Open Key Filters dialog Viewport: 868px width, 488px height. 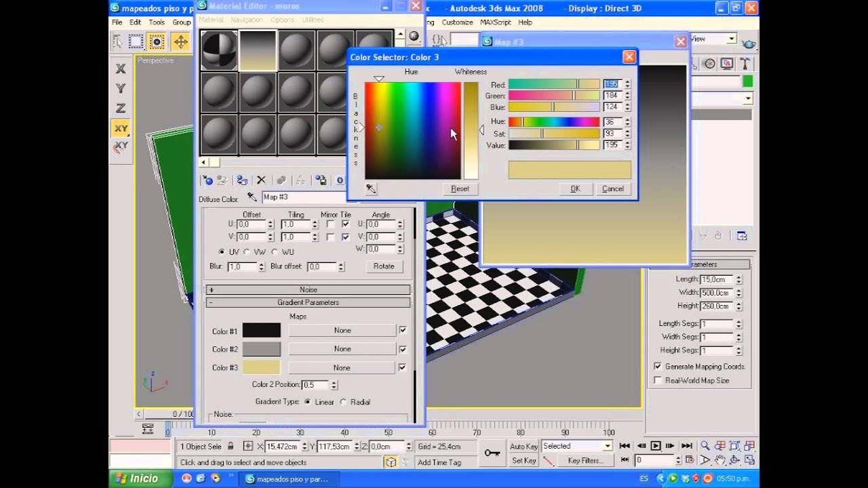pyautogui.click(x=585, y=460)
